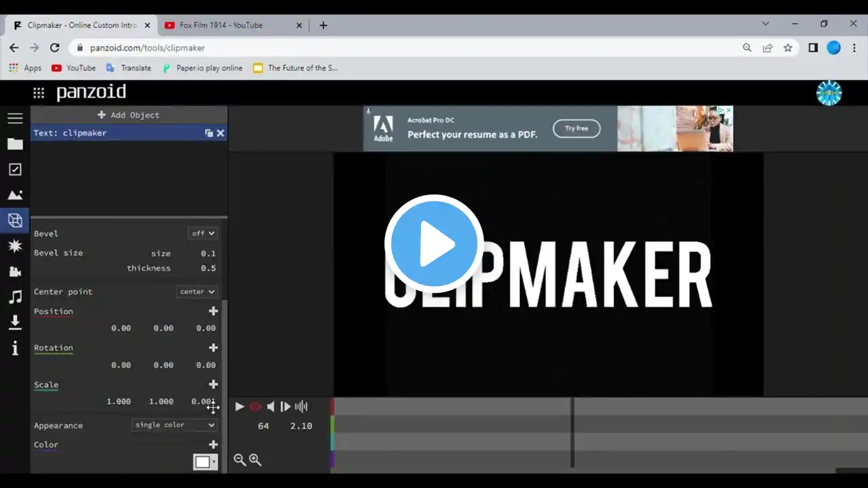The width and height of the screenshot is (868, 488).
Task: Click the Rotation label link
Action: click(54, 348)
